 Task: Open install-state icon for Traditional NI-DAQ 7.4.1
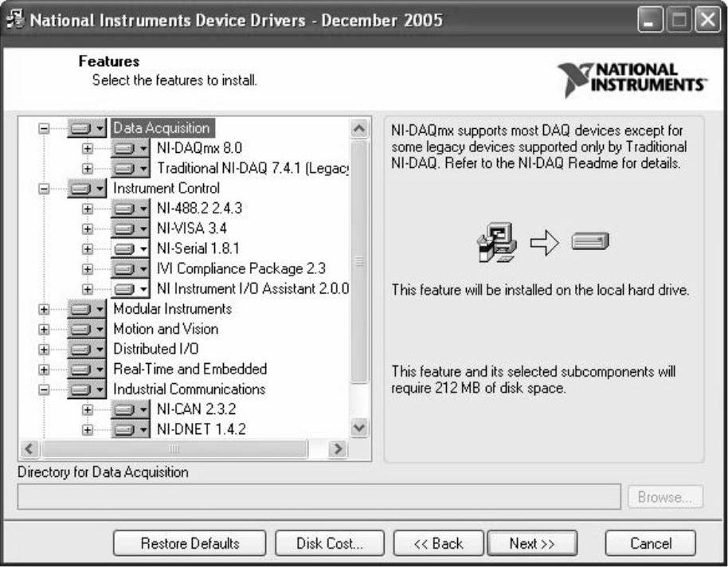[131, 168]
